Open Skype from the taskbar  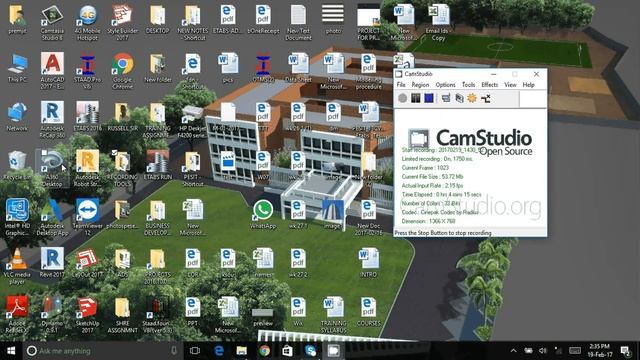coord(310,351)
